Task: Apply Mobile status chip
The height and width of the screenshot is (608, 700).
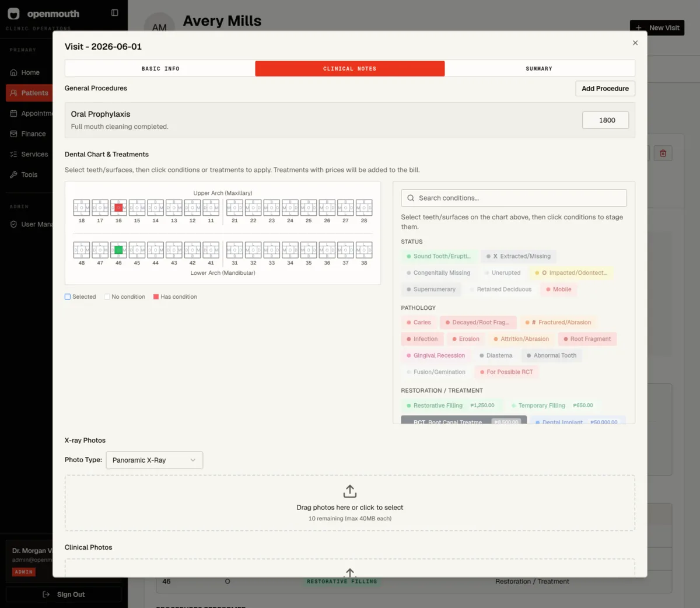Action: coord(559,289)
